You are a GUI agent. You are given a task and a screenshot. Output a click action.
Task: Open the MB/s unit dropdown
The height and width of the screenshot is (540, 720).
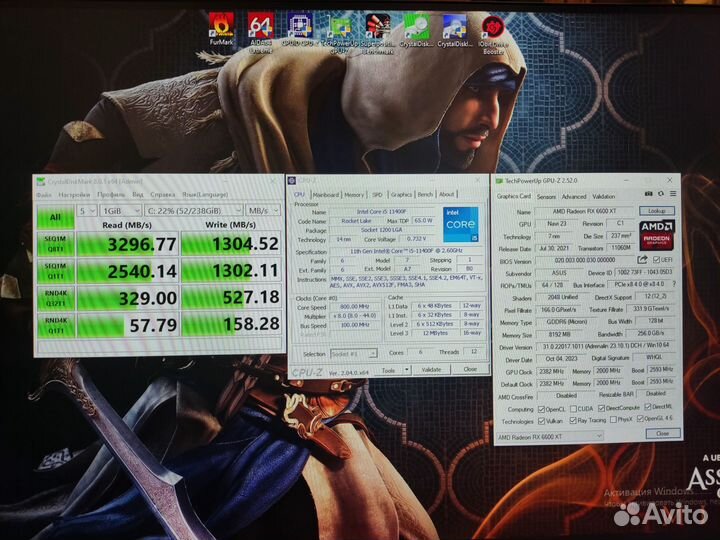pos(263,210)
